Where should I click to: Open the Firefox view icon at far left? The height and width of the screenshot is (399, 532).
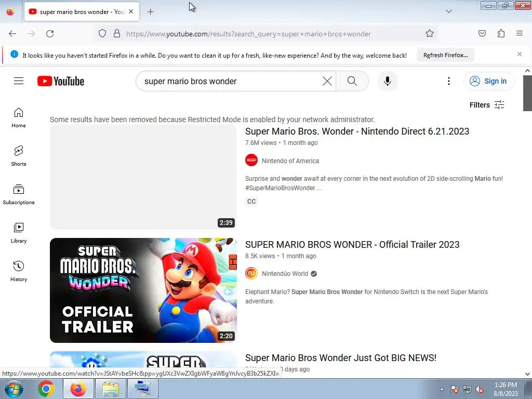tap(10, 12)
